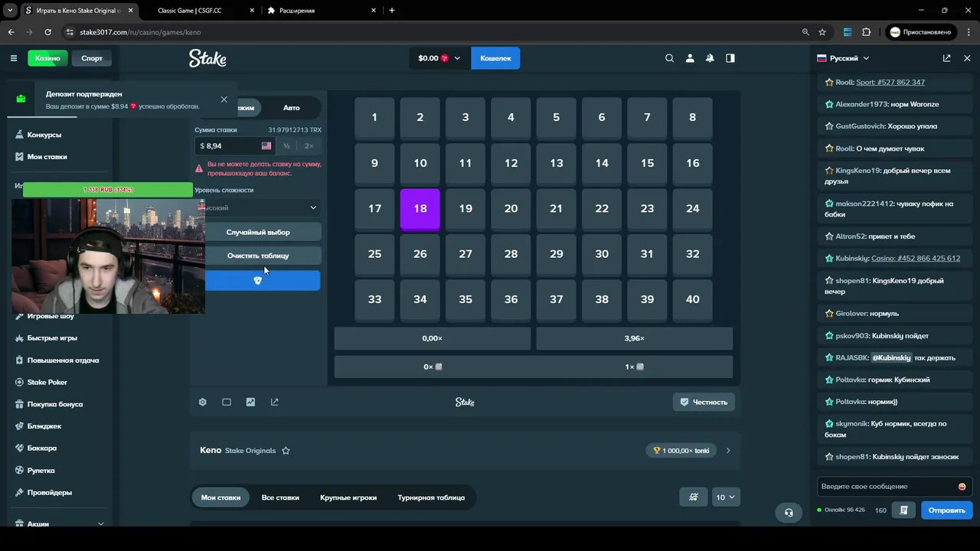Click the currency flag in bet field
The width and height of the screenshot is (980, 551).
[266, 146]
